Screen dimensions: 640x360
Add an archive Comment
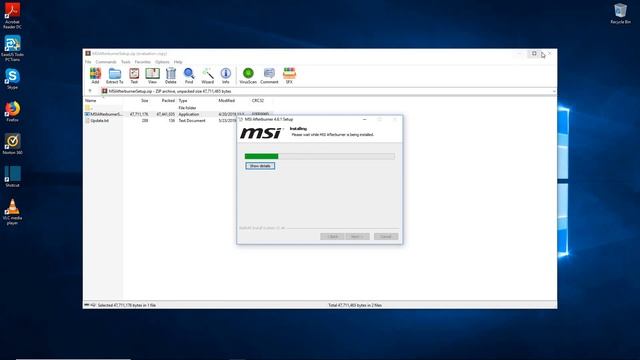pyautogui.click(x=269, y=76)
